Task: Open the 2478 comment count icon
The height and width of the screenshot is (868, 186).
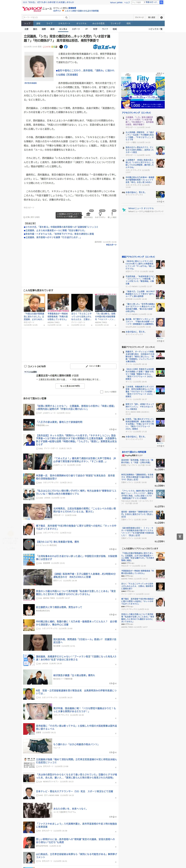Action: (47, 47)
